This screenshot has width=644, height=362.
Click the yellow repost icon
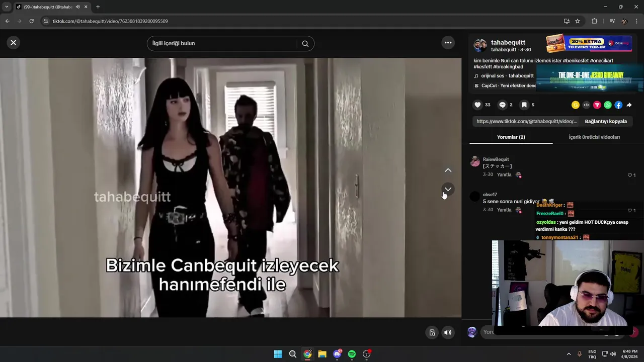(x=576, y=105)
